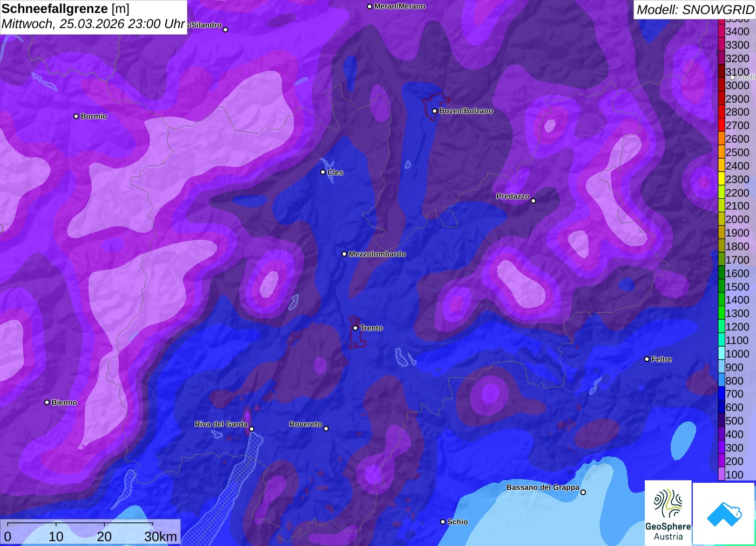Pick the 1600 m dark green legend swatch
Viewport: 756px width, 546px height.
(x=721, y=273)
